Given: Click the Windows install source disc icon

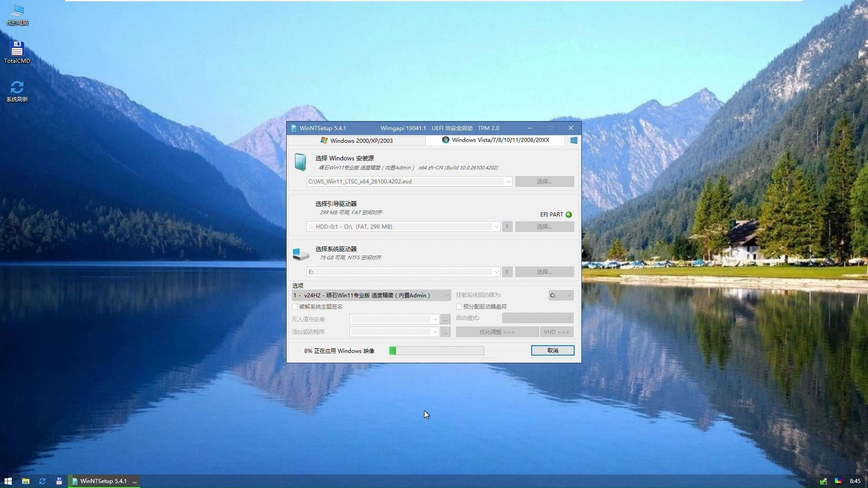Looking at the screenshot, I should (300, 162).
